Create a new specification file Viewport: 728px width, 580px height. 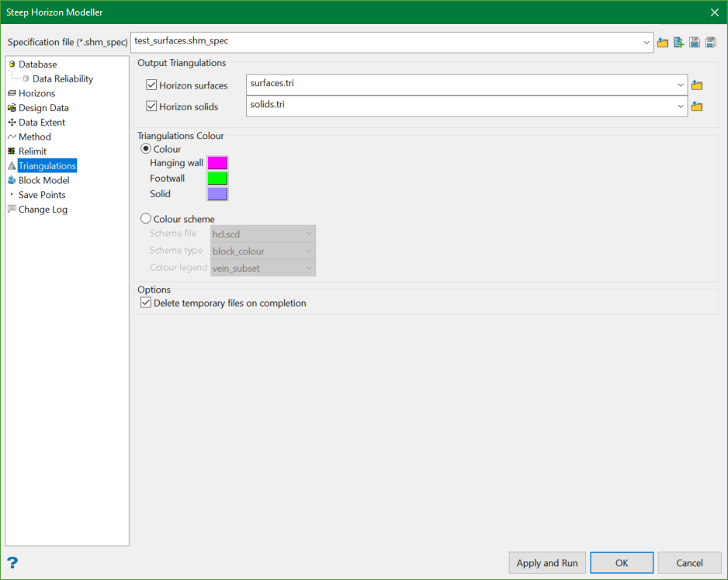pyautogui.click(x=678, y=43)
